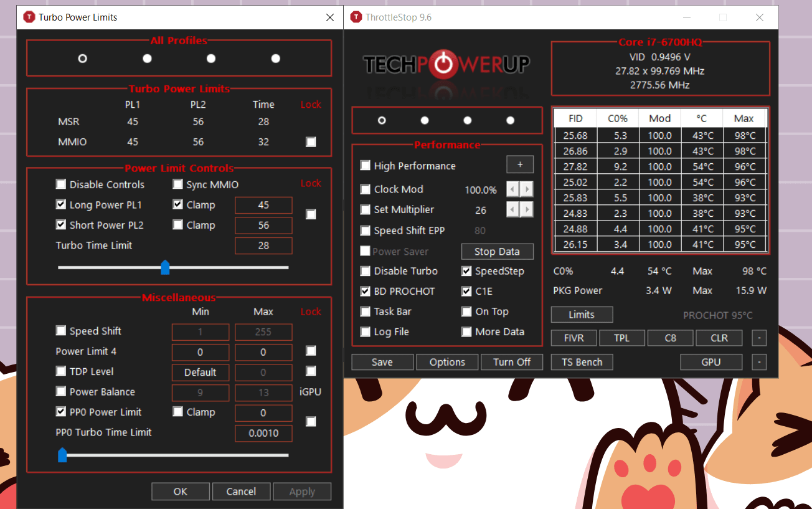Check Set Multiplier
The width and height of the screenshot is (812, 509).
(x=366, y=210)
